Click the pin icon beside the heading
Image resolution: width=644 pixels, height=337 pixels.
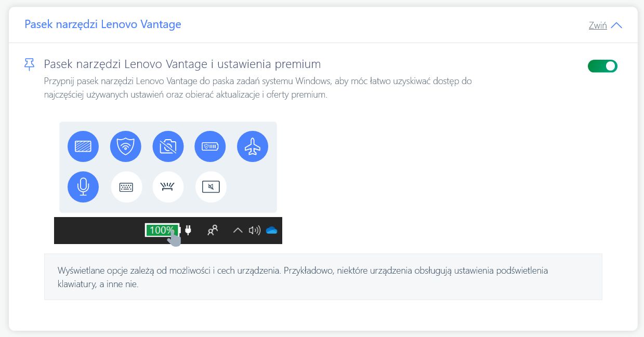[x=30, y=64]
